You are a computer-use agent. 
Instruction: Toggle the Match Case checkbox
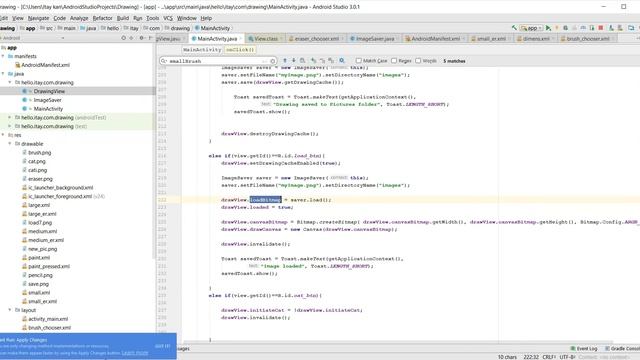coord(358,61)
